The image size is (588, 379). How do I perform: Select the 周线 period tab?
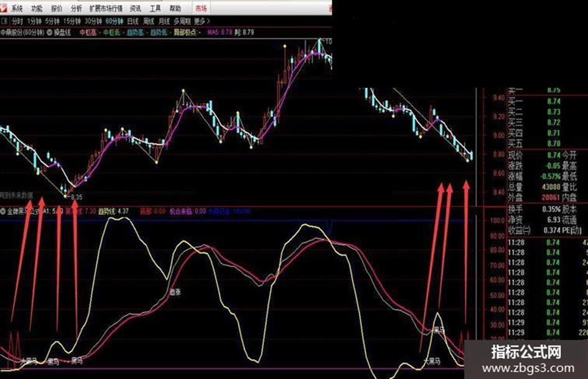[149, 21]
